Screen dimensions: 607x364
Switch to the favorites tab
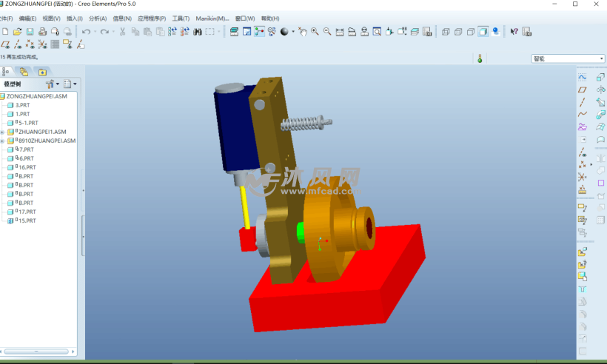coord(42,72)
